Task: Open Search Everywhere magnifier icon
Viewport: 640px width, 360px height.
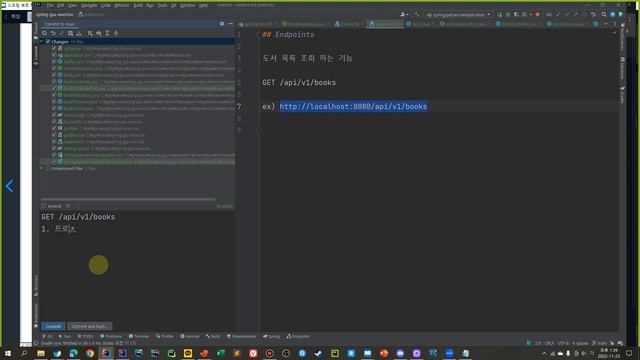Action: pos(604,14)
